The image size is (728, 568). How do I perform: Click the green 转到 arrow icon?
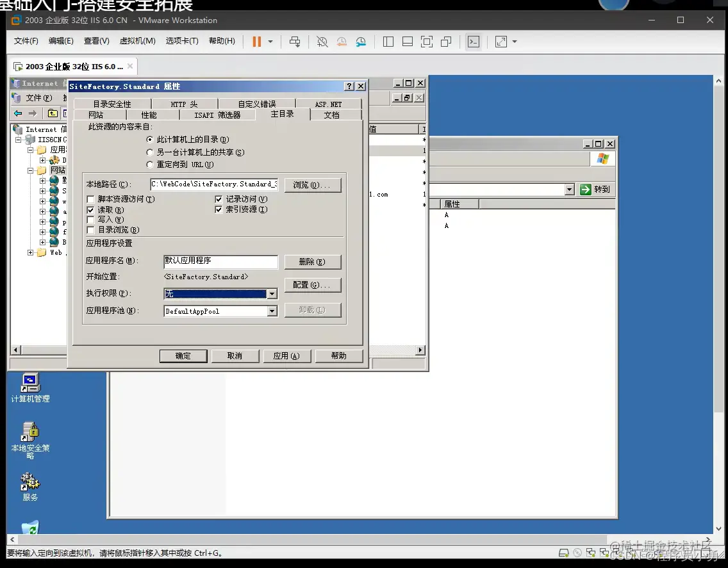(586, 190)
